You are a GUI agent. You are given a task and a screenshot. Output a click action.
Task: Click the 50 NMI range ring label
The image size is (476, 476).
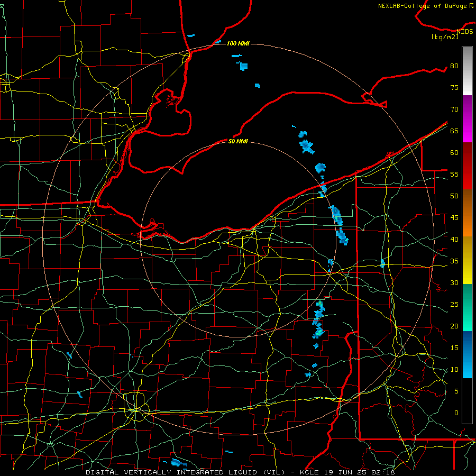(238, 141)
